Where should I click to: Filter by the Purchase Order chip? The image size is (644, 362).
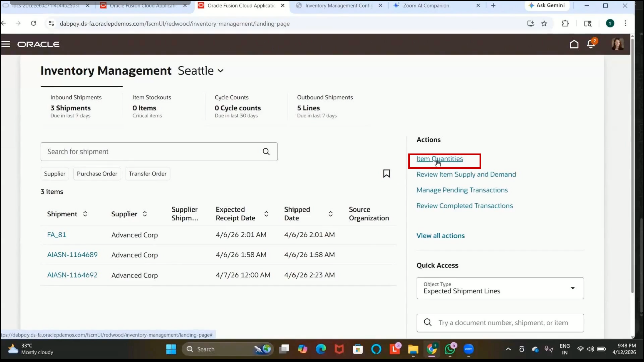[x=97, y=174]
